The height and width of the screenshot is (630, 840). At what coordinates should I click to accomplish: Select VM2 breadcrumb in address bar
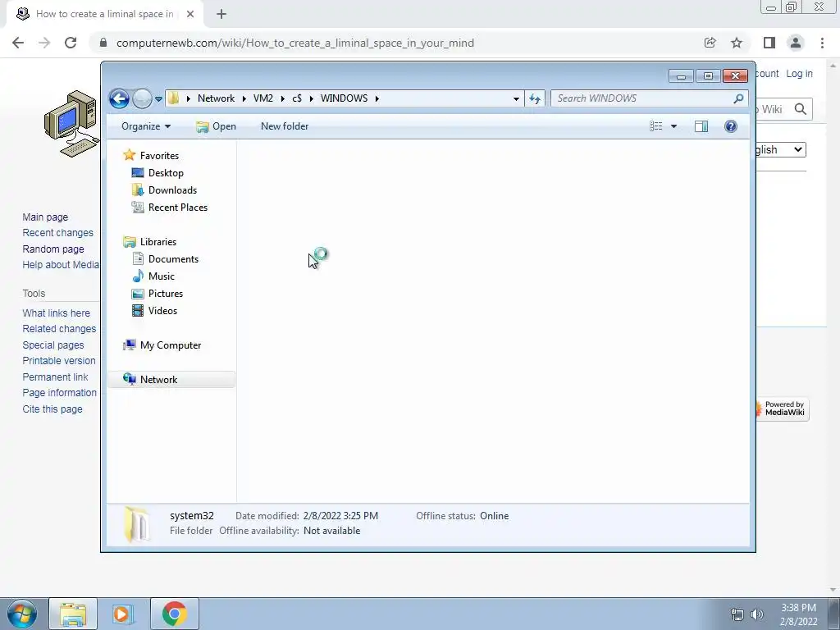[263, 98]
